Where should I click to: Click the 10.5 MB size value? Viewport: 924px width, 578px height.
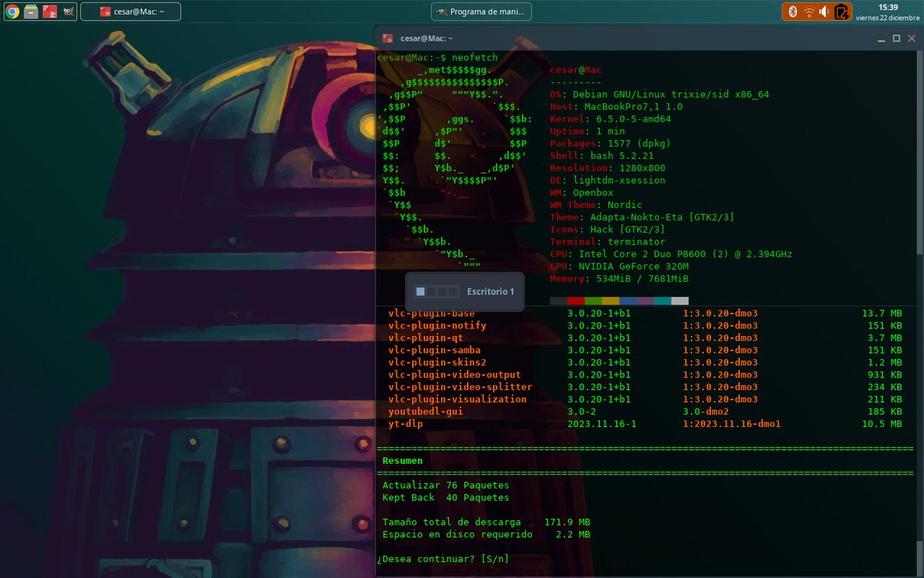tap(882, 425)
